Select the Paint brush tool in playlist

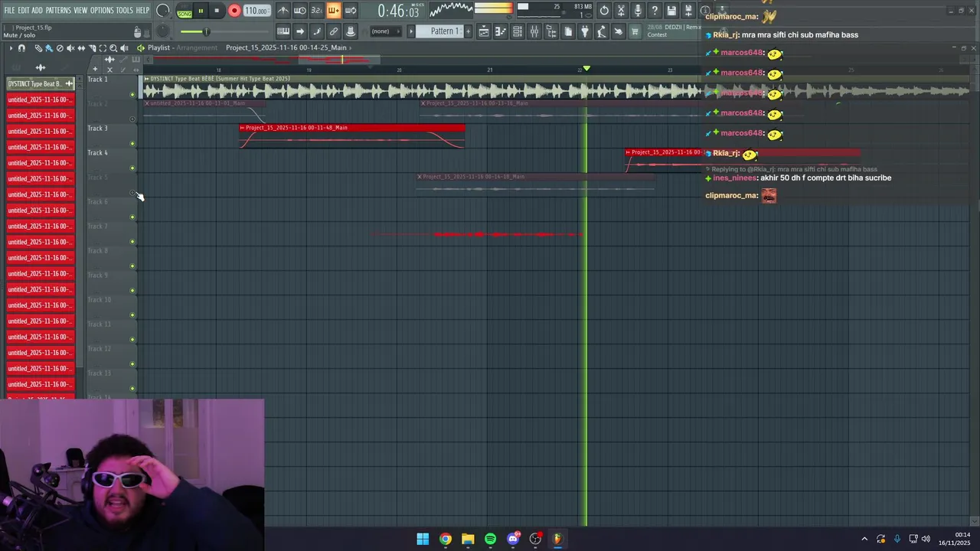pos(49,48)
